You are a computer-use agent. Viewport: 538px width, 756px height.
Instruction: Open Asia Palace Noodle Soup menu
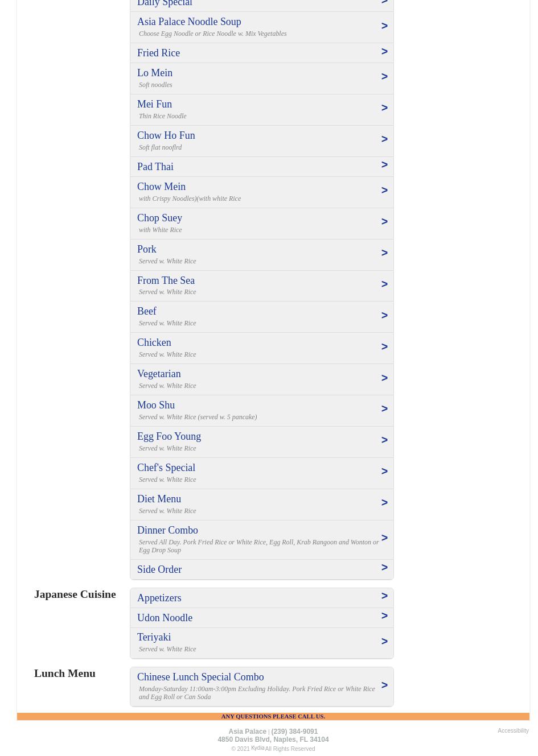tap(189, 22)
